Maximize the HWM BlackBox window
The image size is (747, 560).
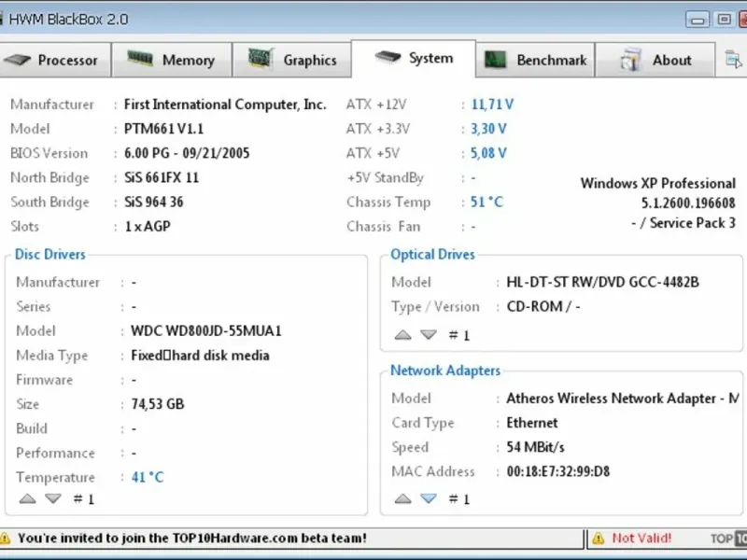click(725, 20)
